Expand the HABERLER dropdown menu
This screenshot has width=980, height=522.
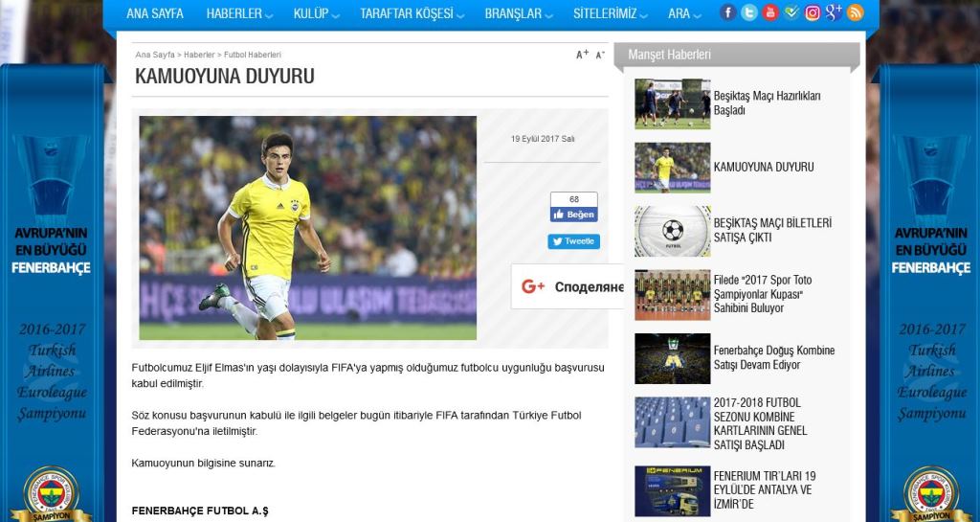(239, 14)
